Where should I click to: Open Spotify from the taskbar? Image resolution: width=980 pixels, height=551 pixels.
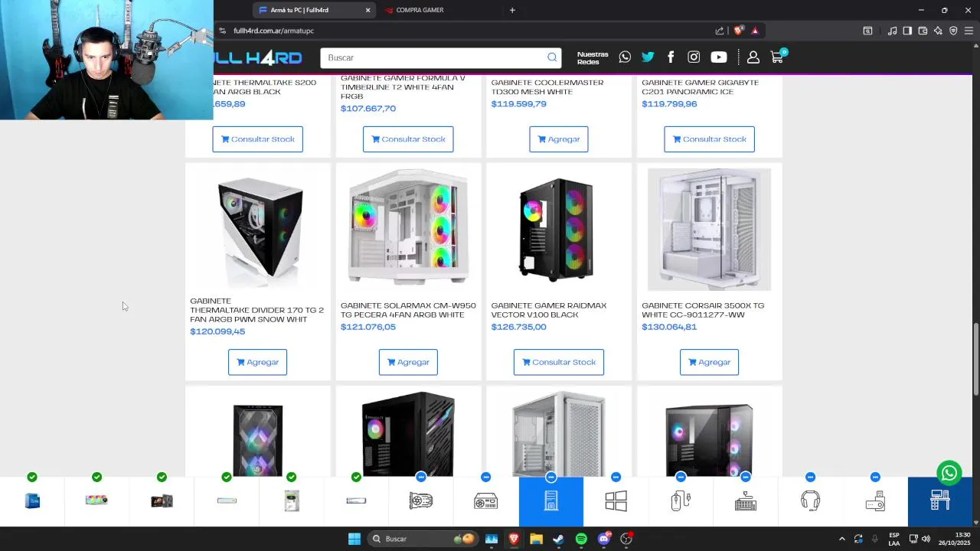click(x=581, y=539)
